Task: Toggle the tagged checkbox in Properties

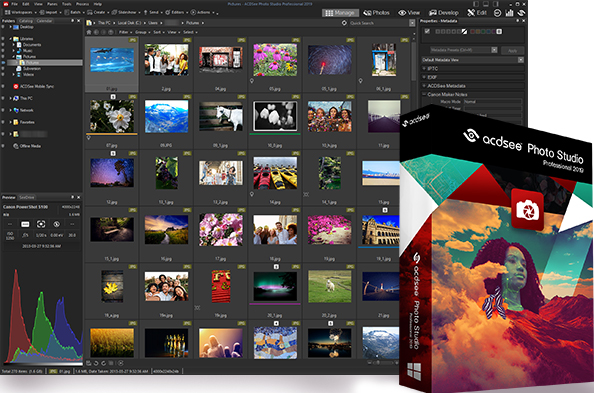Action: coord(427,31)
